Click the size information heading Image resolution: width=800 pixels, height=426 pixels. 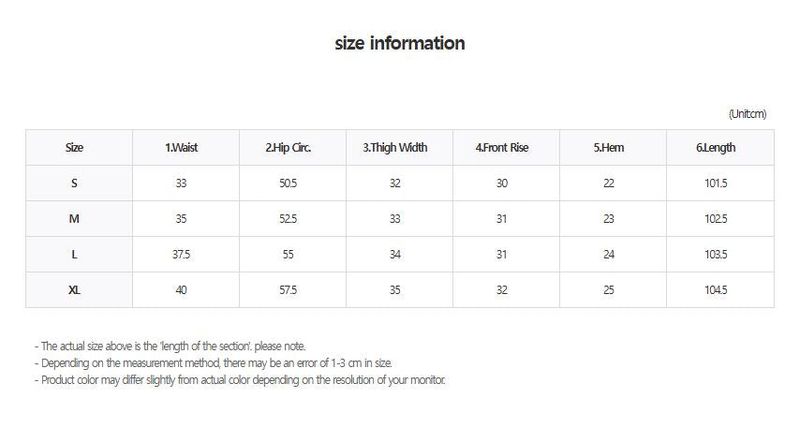tap(400, 43)
